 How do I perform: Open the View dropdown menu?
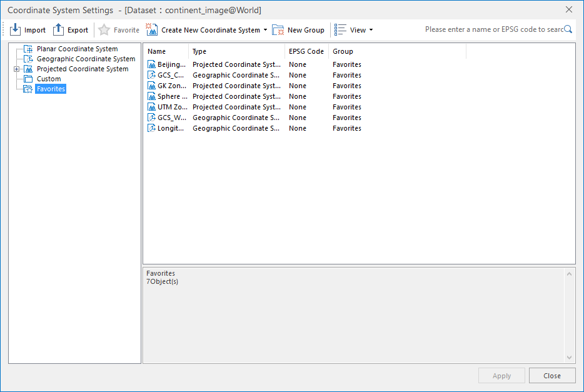click(371, 30)
